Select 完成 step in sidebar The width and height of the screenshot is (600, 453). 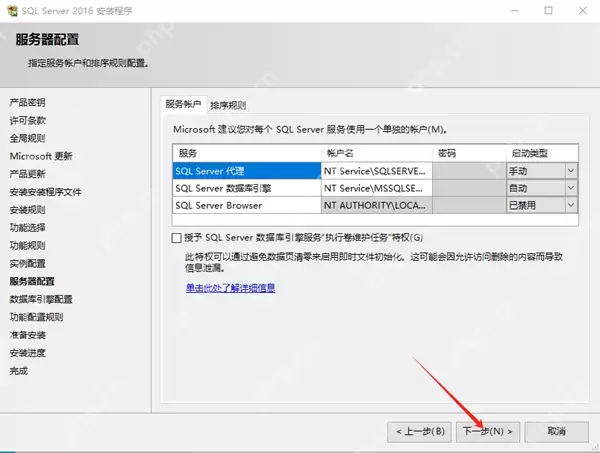click(19, 371)
